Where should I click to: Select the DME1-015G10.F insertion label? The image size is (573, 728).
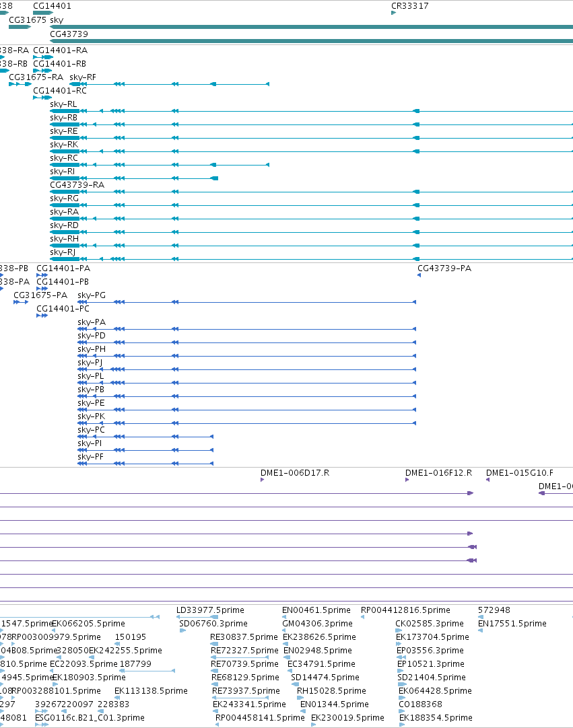[520, 473]
